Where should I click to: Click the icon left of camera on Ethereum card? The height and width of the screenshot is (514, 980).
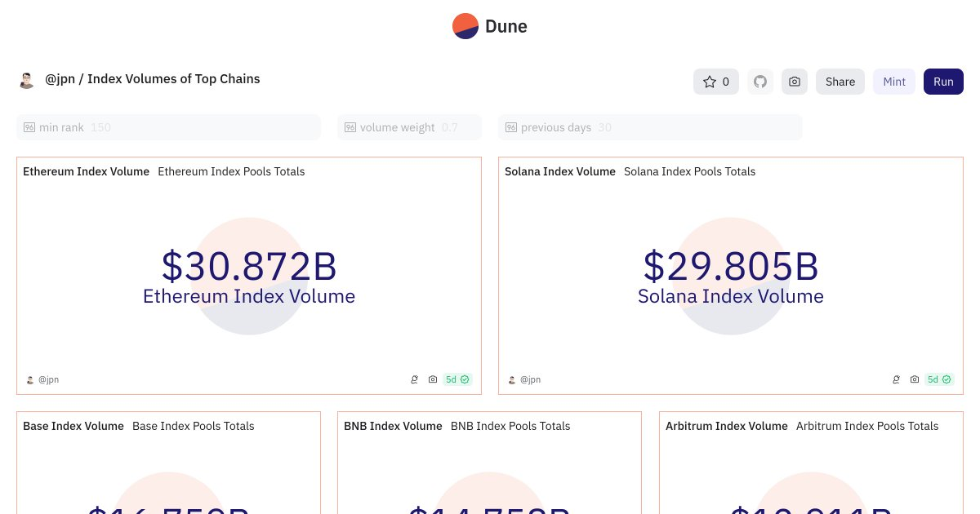414,379
